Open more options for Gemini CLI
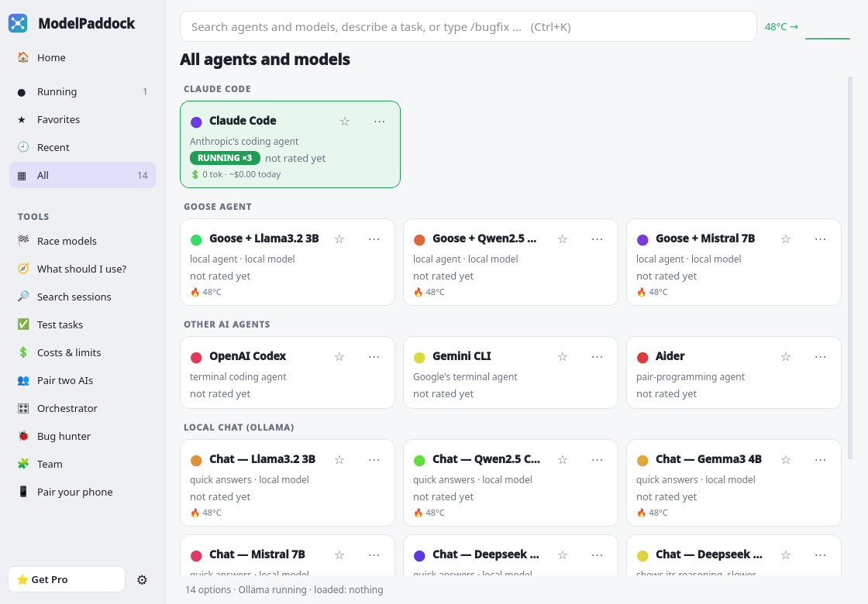The image size is (868, 604). tap(598, 357)
